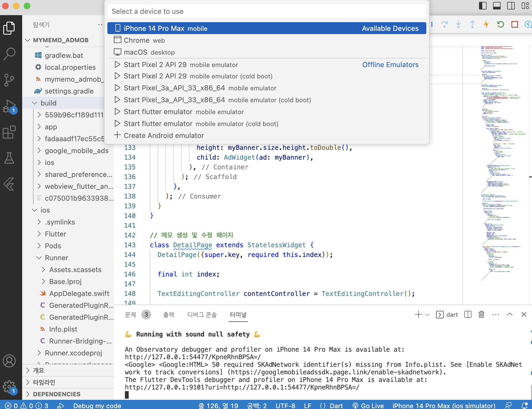Stop debugging with the red square
This screenshot has width=532, height=409.
515,24
